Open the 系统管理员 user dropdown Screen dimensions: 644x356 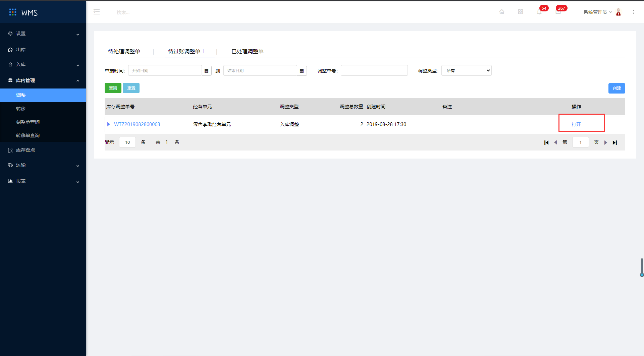coord(598,12)
